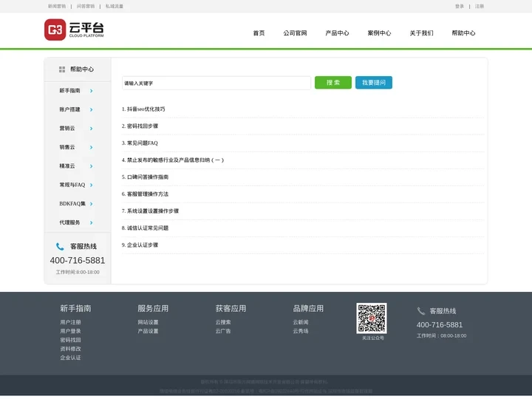Expand the 销售云 chevron arrow
This screenshot has width=532, height=399.
(92, 147)
